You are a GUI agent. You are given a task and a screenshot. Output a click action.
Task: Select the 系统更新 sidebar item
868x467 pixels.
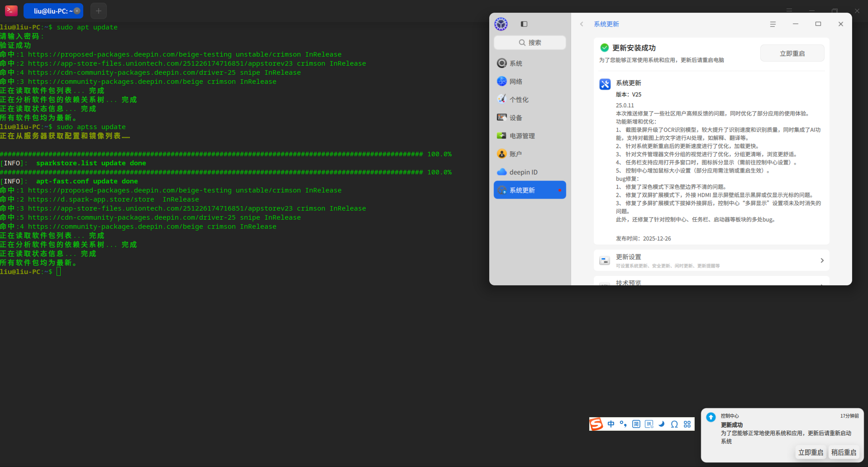tap(530, 190)
